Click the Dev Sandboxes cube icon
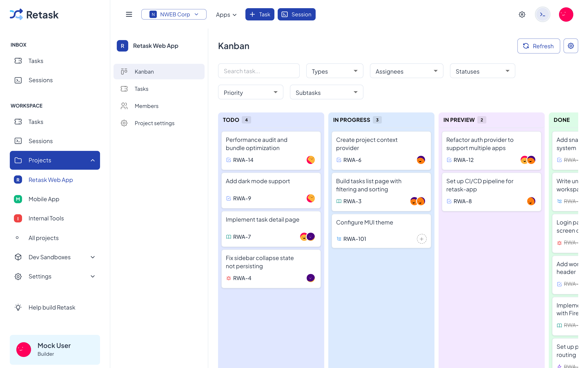588x368 pixels. (x=18, y=257)
